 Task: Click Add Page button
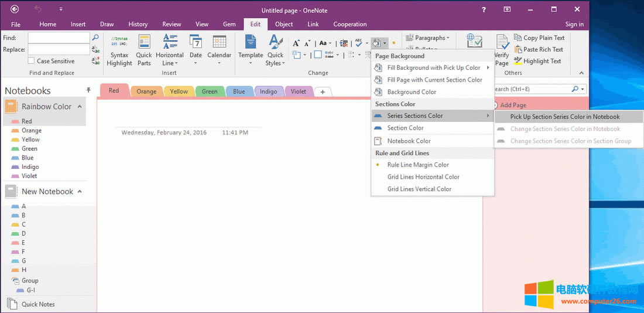512,105
